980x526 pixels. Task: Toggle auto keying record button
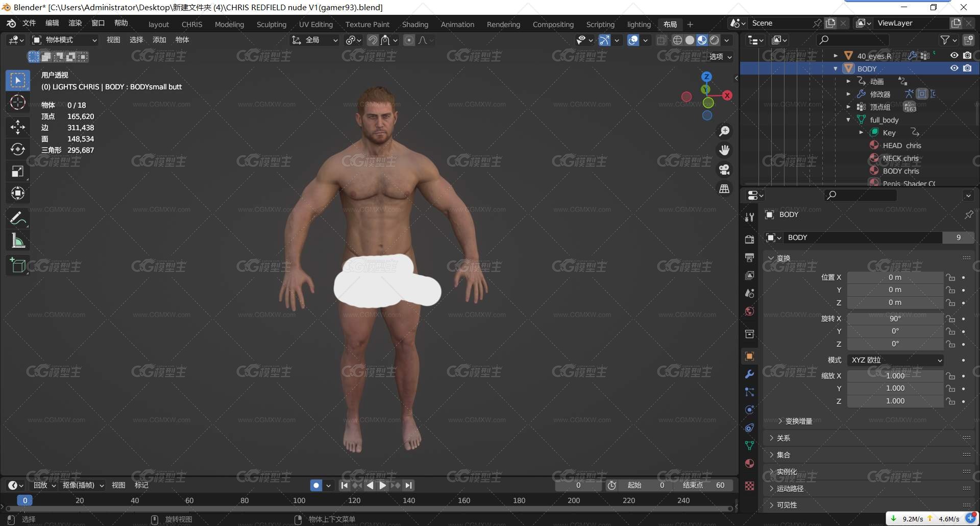pos(316,485)
